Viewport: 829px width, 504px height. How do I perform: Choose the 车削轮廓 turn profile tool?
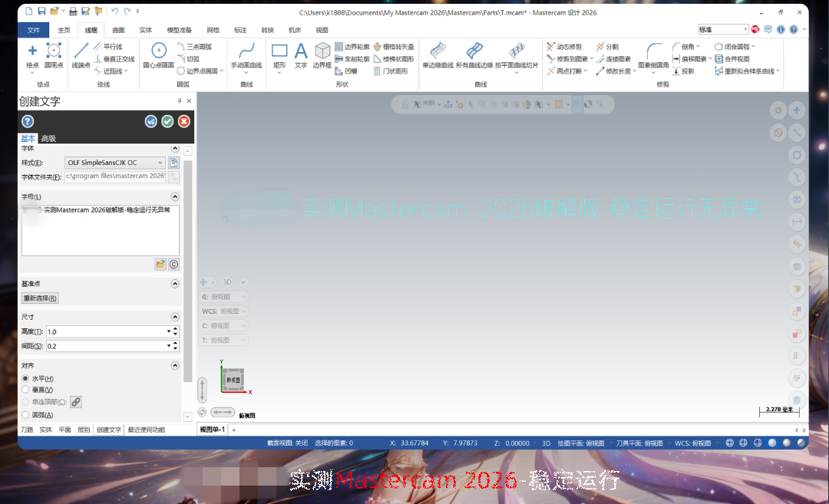352,59
